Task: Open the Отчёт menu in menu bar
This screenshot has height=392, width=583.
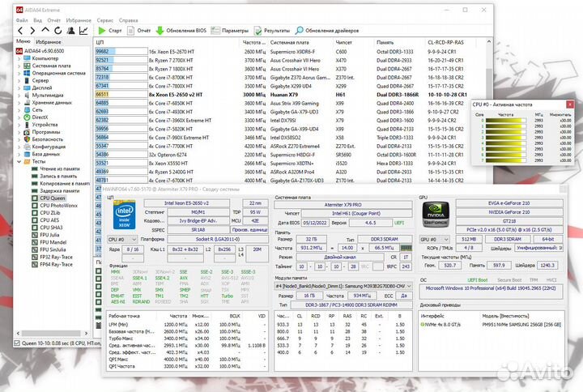Action: [54, 20]
